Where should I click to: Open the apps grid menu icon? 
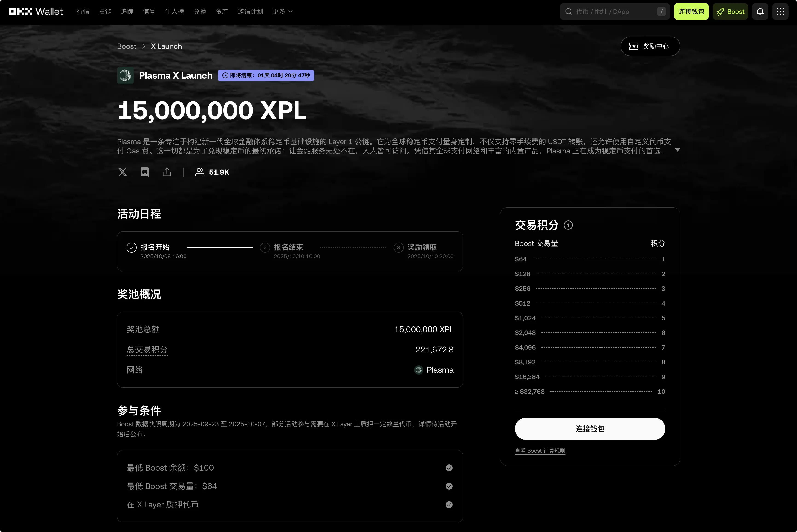(x=780, y=11)
